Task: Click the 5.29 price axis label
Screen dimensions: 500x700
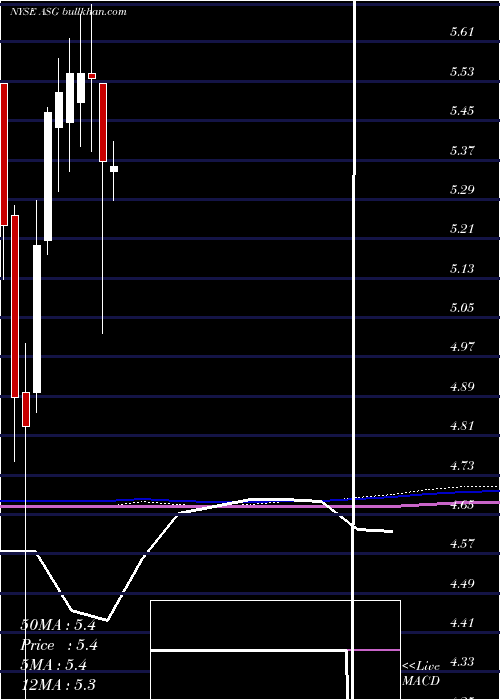Action: coord(462,189)
